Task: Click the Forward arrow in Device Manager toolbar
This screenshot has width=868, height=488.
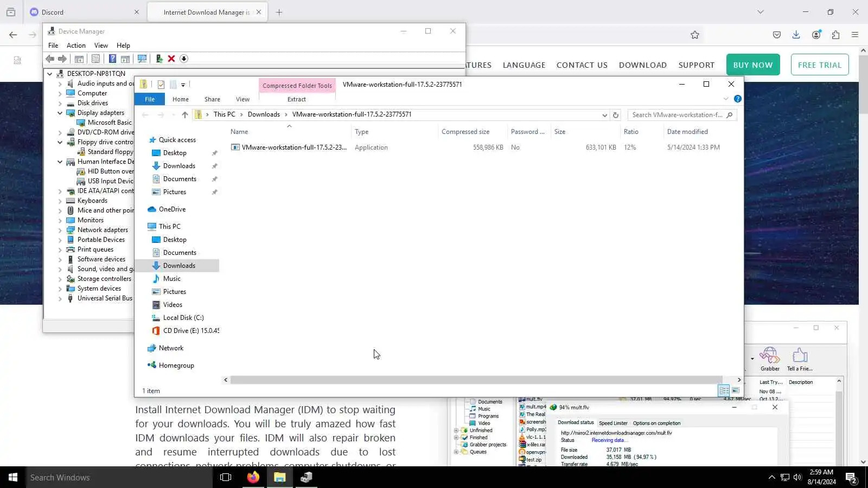Action: (x=62, y=59)
